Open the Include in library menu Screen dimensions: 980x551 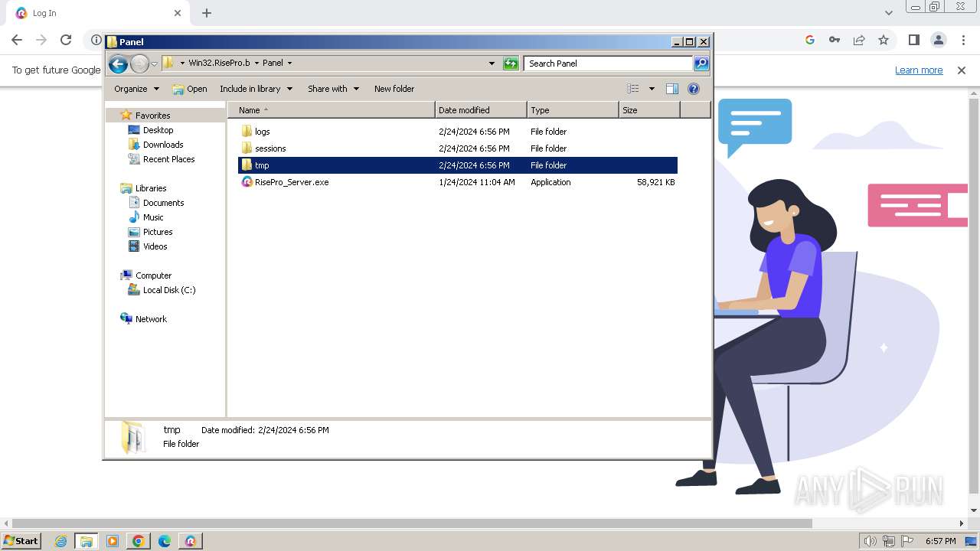pyautogui.click(x=256, y=89)
